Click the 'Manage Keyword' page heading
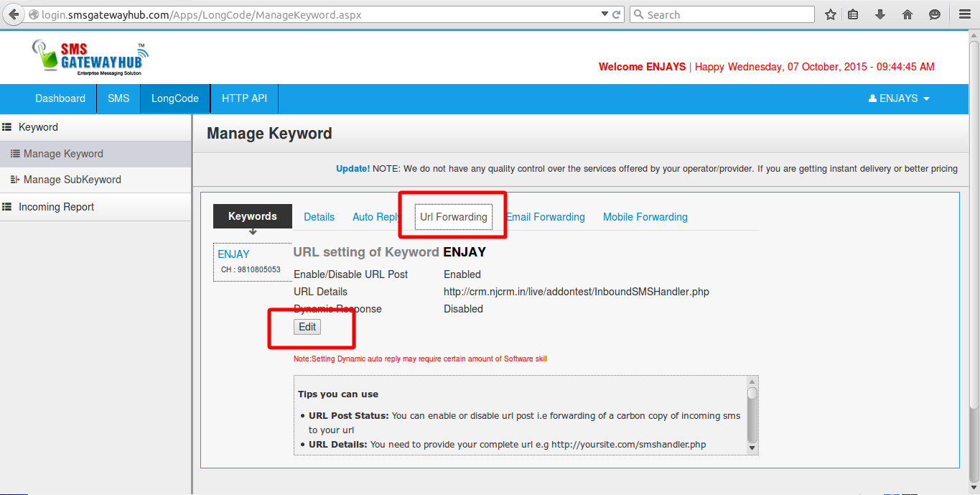This screenshot has height=495, width=980. 269,134
